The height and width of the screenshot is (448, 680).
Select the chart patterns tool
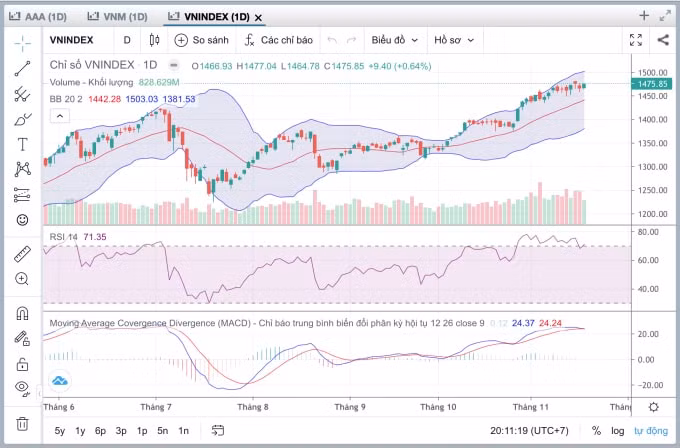pyautogui.click(x=23, y=169)
